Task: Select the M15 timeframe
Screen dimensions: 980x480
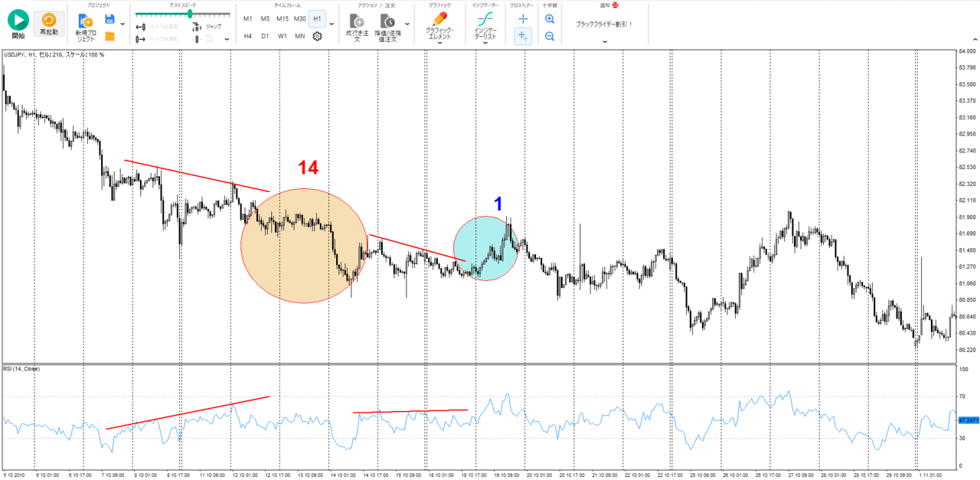Action: 283,18
